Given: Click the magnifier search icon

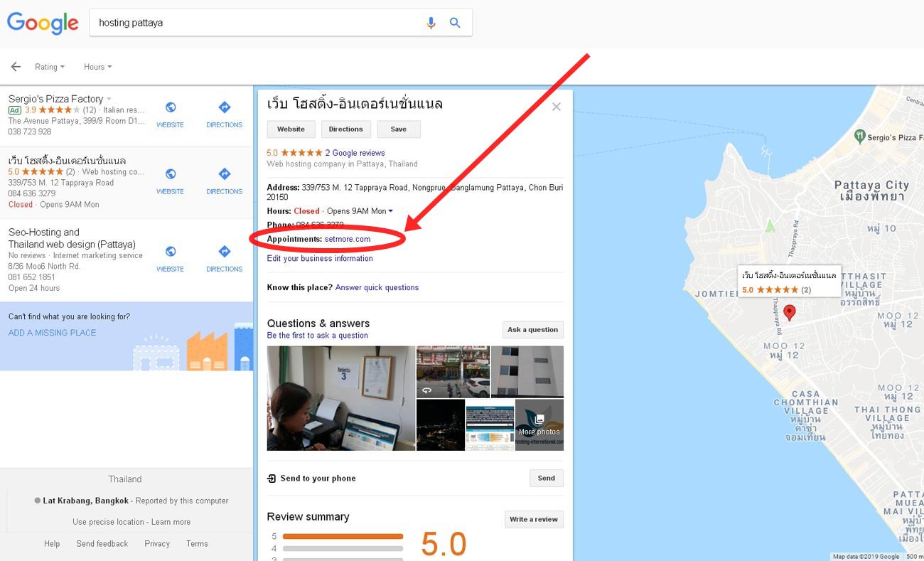Looking at the screenshot, I should click(455, 23).
